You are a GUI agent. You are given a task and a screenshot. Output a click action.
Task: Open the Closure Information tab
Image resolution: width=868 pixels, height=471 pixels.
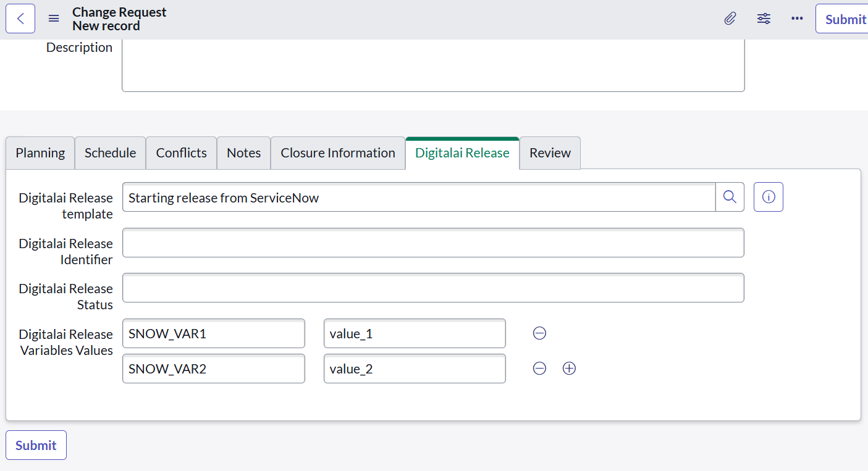338,153
